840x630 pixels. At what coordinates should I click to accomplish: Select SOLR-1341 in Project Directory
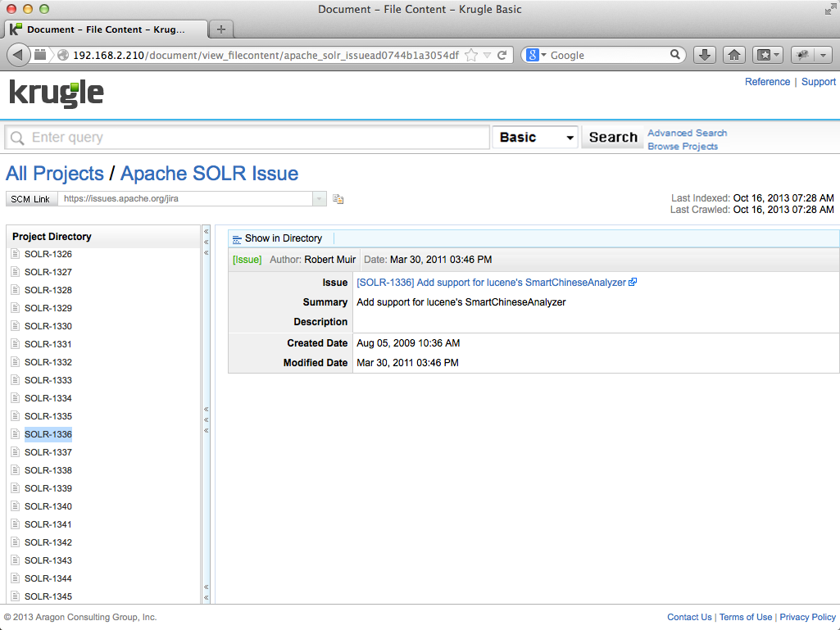pyautogui.click(x=48, y=524)
